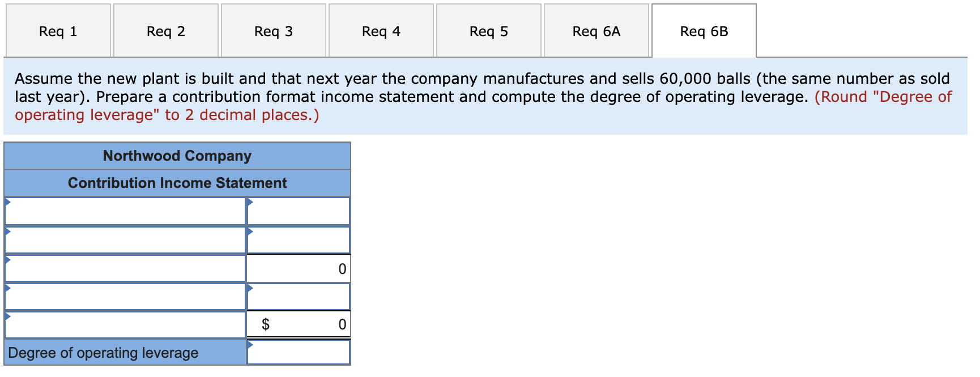Switch to the Req 1 tab
This screenshot has height=377, width=980.
(x=57, y=31)
